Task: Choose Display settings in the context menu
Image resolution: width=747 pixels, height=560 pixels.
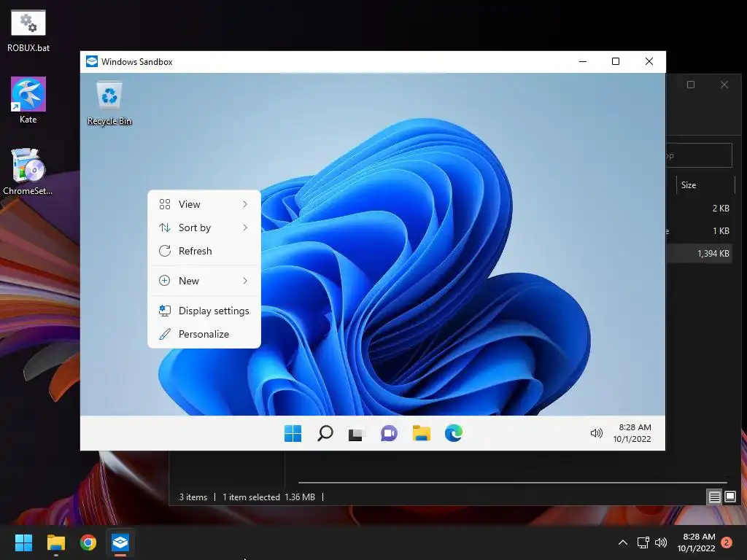Action: [x=204, y=311]
